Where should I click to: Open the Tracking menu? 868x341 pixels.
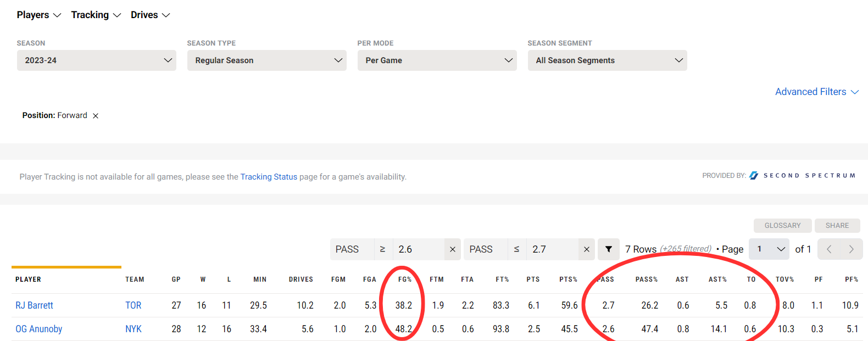(x=96, y=15)
